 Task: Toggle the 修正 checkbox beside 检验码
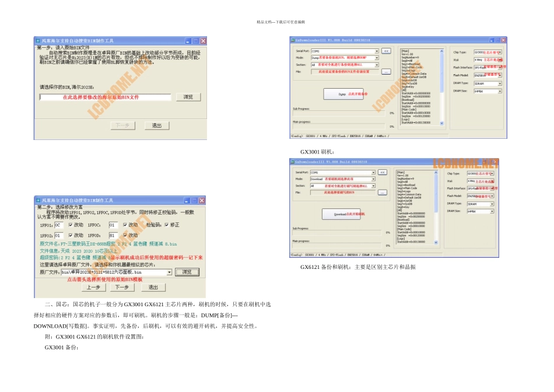pyautogui.click(x=166, y=225)
